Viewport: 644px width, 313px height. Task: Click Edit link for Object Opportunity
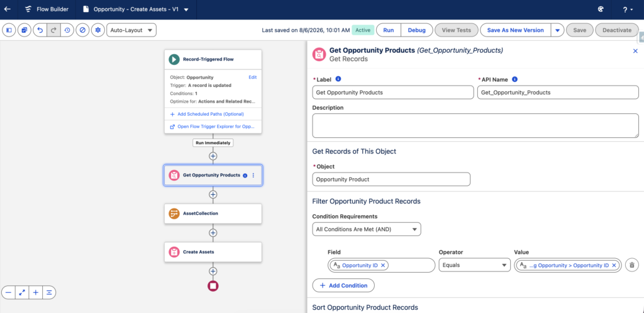coord(253,77)
